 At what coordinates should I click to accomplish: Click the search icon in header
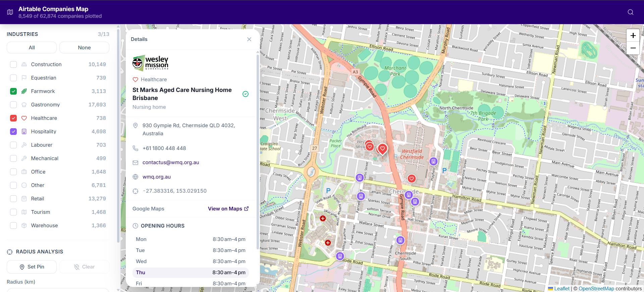pyautogui.click(x=631, y=12)
